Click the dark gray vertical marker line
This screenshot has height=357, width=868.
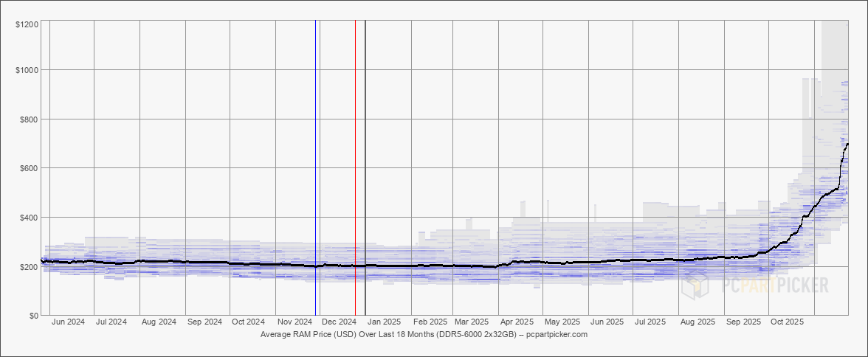365,167
